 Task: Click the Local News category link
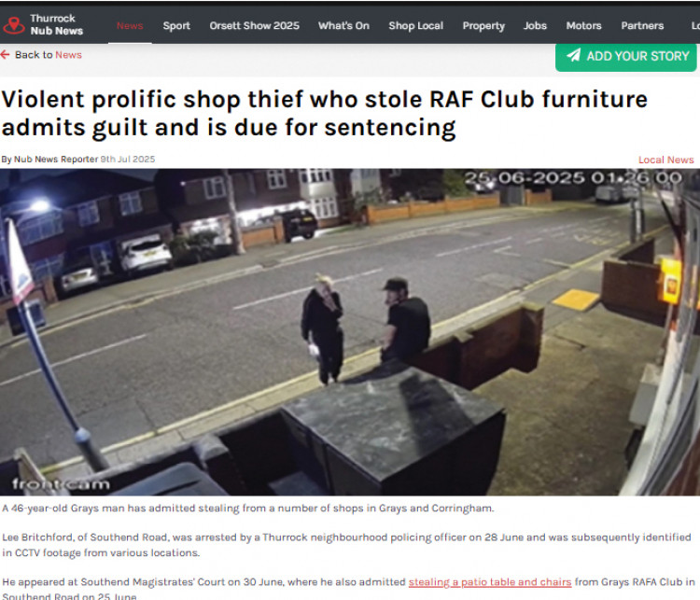coord(666,160)
